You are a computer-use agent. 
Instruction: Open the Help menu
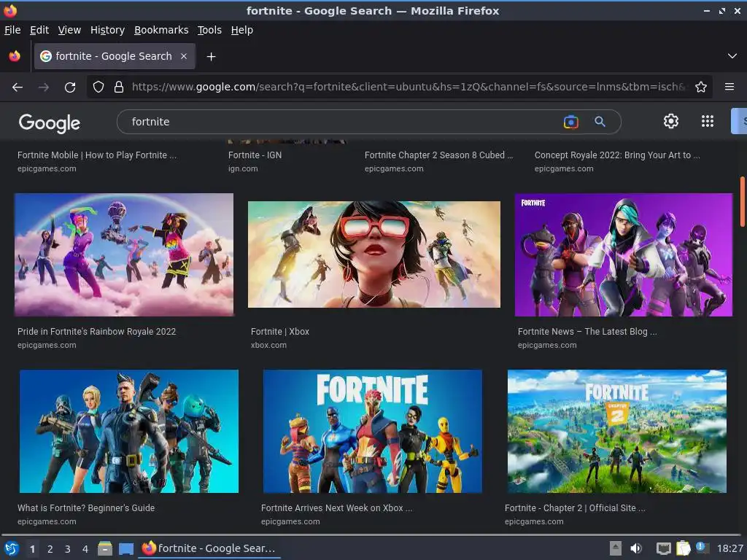click(242, 30)
